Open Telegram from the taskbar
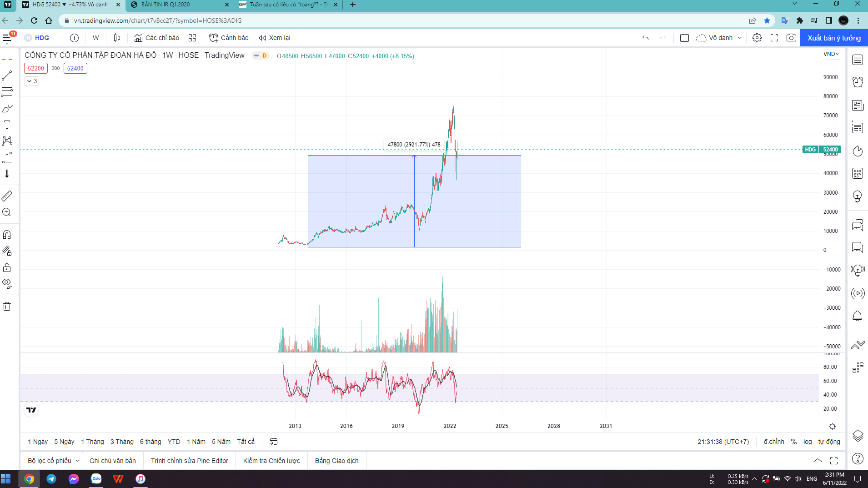Viewport: 868px width, 488px height. pyautogui.click(x=51, y=479)
